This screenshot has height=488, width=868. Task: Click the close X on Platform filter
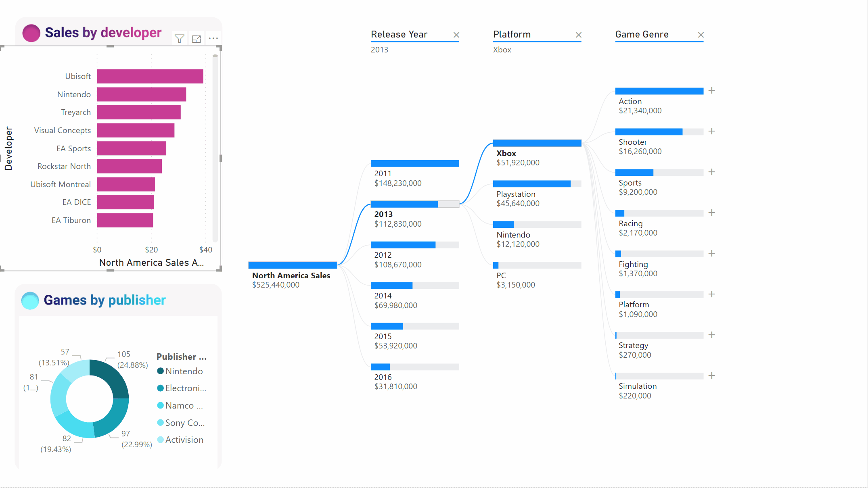click(x=578, y=35)
